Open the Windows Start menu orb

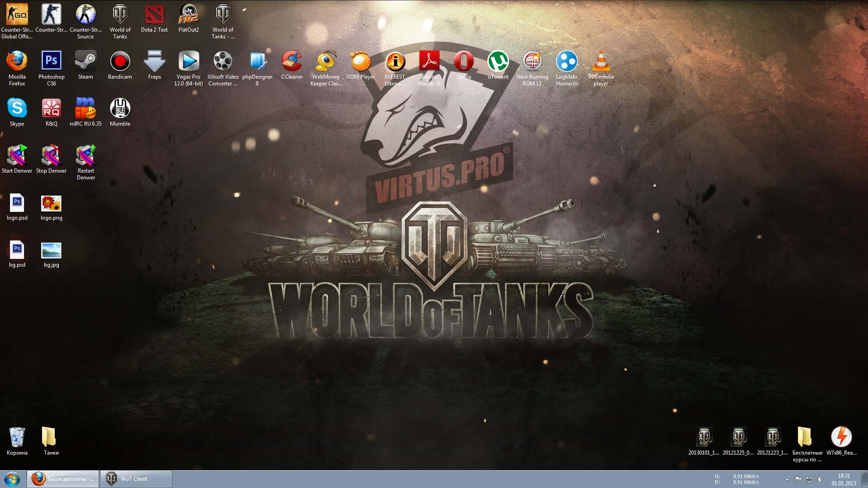coord(12,479)
